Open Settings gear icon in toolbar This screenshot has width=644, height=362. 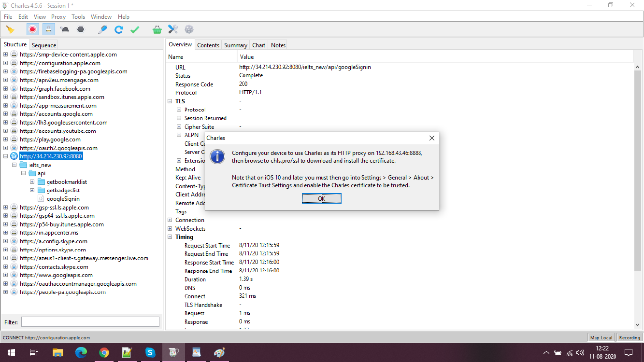(x=189, y=29)
